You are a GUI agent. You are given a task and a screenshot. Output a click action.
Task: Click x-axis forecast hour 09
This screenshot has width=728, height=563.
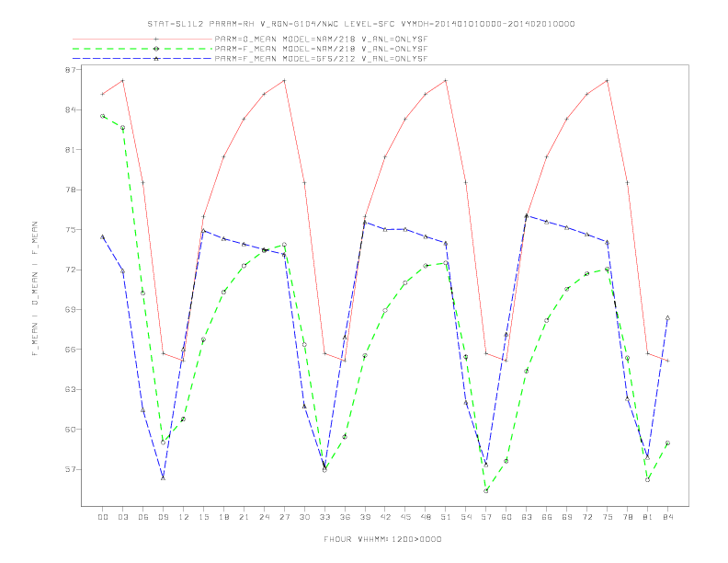click(x=163, y=517)
